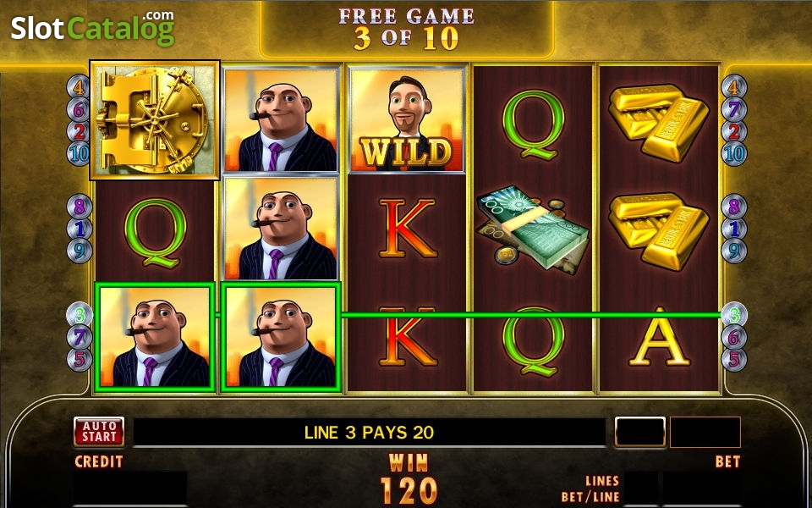
Task: Click the highlighted boss symbol on first reel
Action: (x=155, y=337)
